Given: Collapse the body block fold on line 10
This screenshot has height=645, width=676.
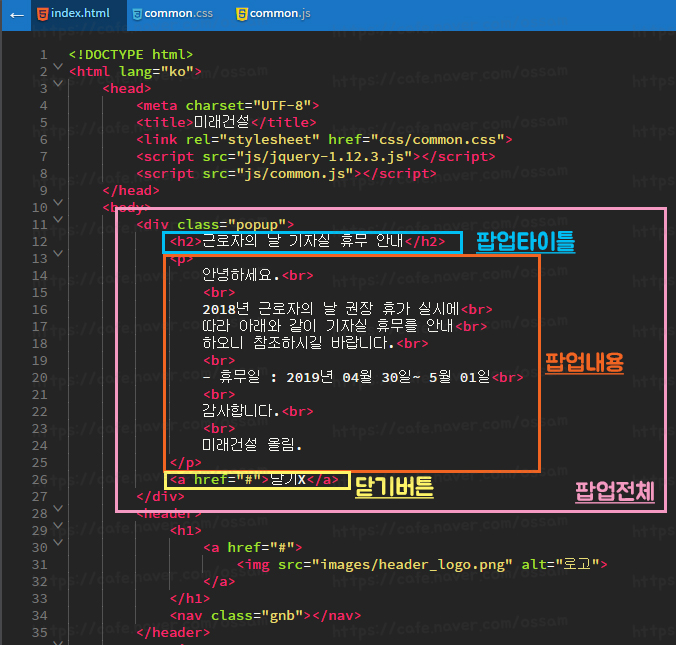Looking at the screenshot, I should tap(58, 202).
